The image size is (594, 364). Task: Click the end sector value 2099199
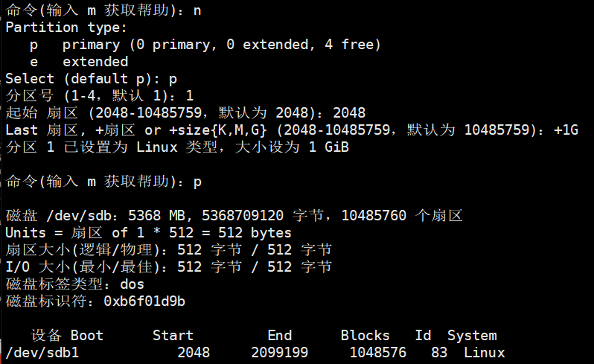[279, 352]
